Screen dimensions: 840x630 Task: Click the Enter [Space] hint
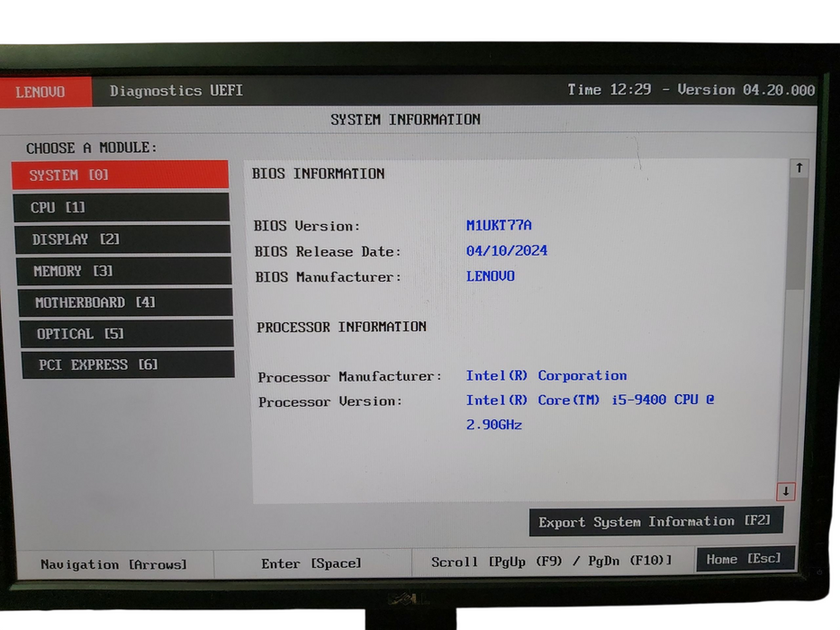(x=312, y=563)
